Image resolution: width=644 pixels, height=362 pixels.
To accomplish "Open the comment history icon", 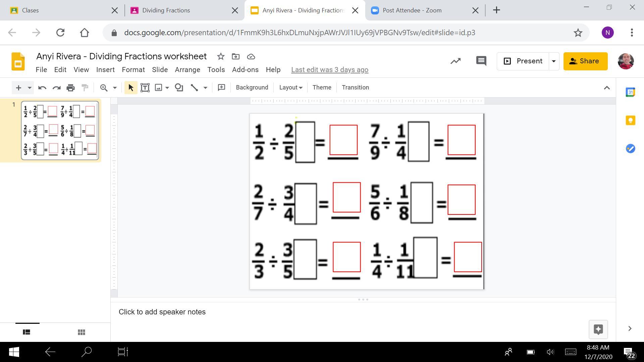I will click(x=481, y=61).
